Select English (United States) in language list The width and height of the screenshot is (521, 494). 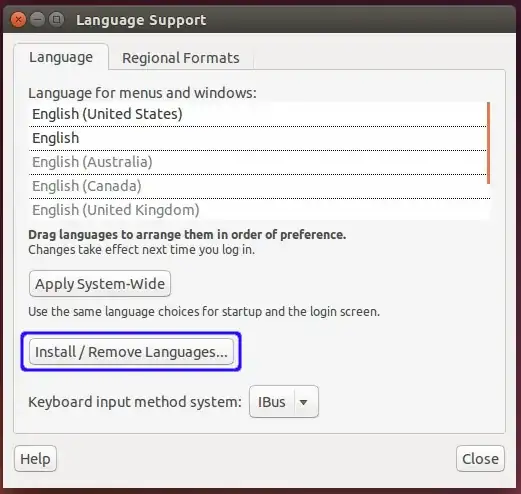258,114
